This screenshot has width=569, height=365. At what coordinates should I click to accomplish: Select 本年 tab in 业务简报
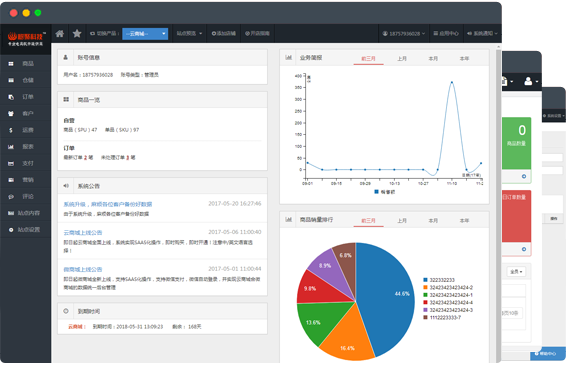tap(464, 59)
